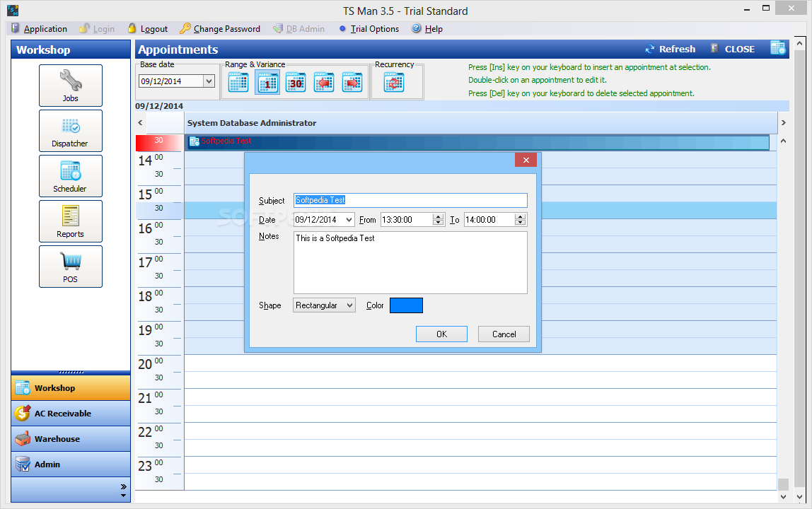This screenshot has height=509, width=812.
Task: Click the Recurrency calendar icon
Action: click(394, 82)
